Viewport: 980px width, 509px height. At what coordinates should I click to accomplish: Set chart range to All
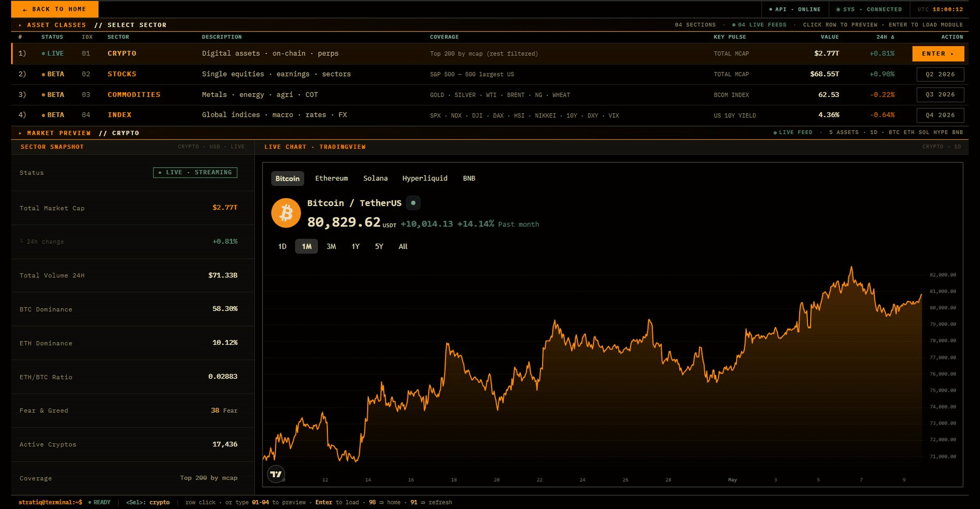[403, 246]
